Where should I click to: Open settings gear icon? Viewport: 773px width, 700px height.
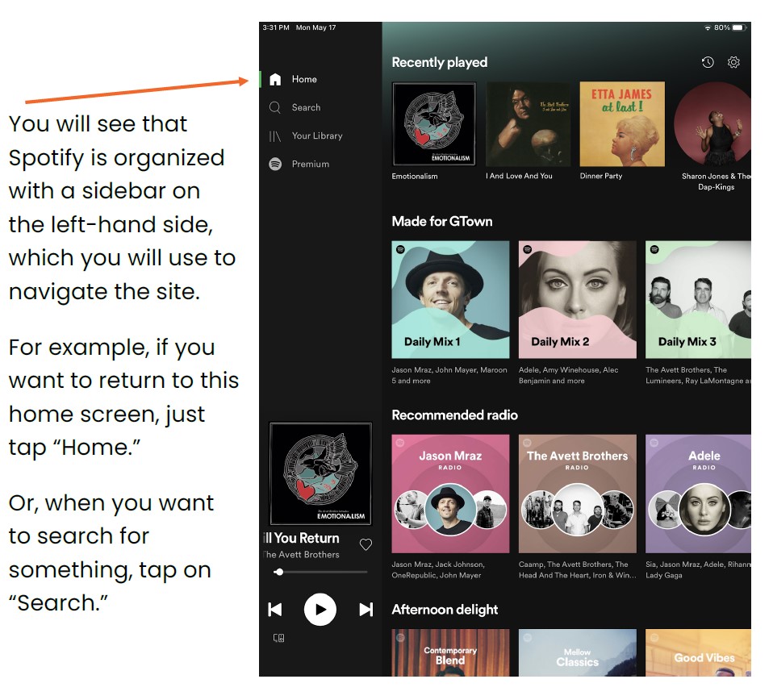point(733,62)
